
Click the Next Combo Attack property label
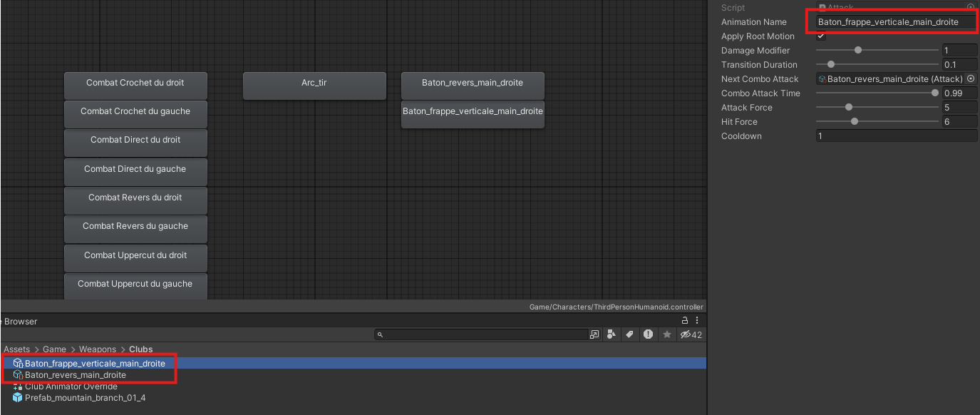pyautogui.click(x=760, y=79)
